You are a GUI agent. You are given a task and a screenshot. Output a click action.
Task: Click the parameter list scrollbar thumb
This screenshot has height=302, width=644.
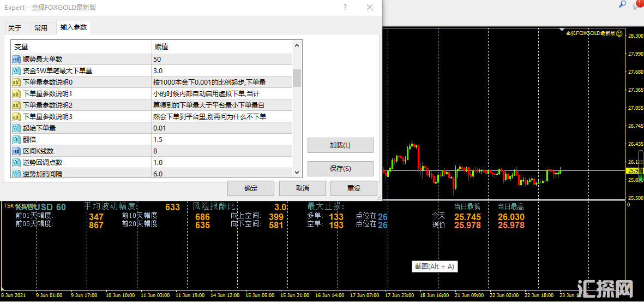(x=297, y=78)
